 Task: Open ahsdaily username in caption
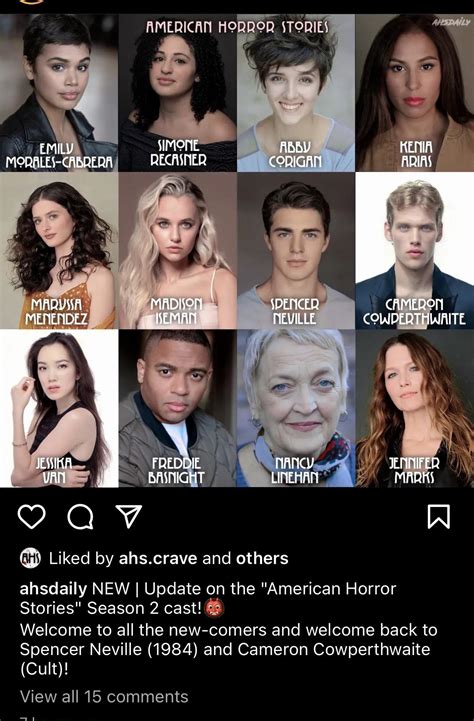pos(53,589)
